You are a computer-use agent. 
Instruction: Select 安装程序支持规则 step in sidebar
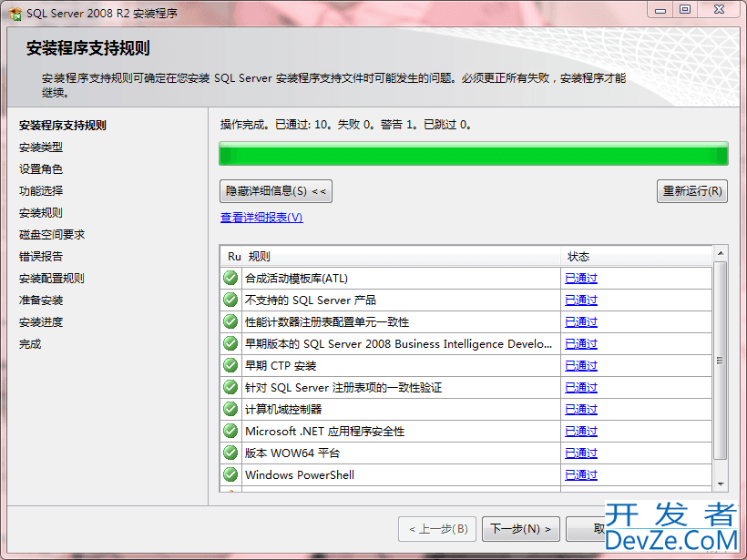(x=63, y=126)
